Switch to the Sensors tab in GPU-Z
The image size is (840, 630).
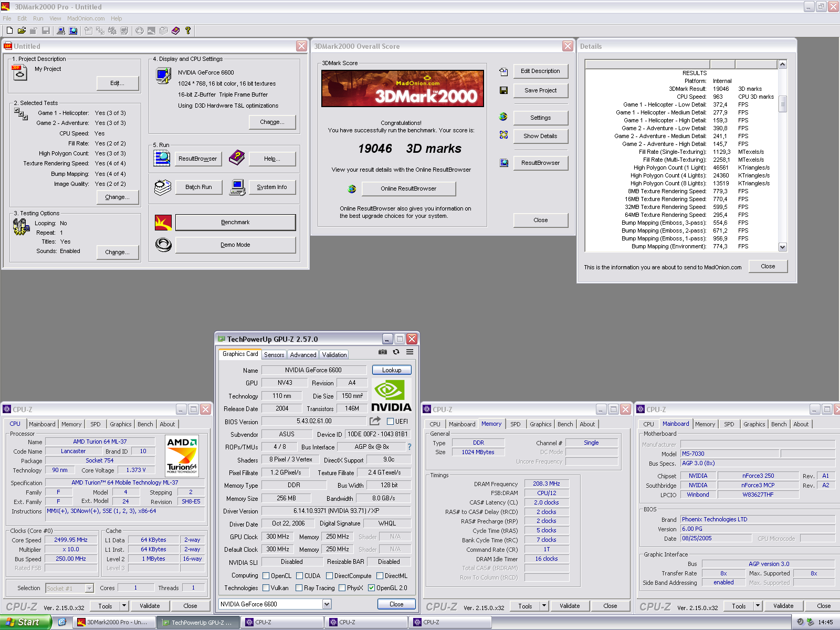point(274,355)
